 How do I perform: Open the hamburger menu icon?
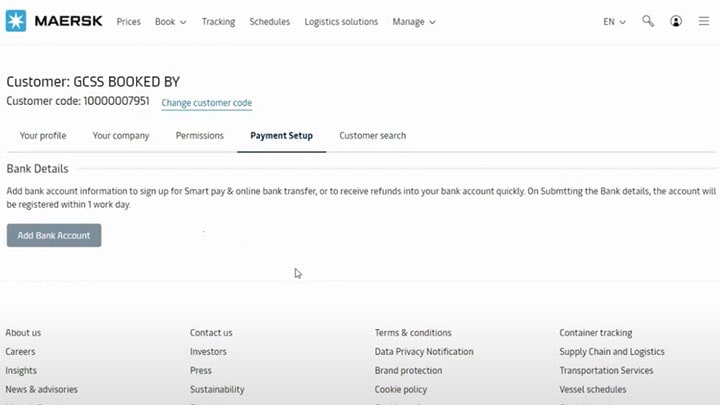coord(704,21)
